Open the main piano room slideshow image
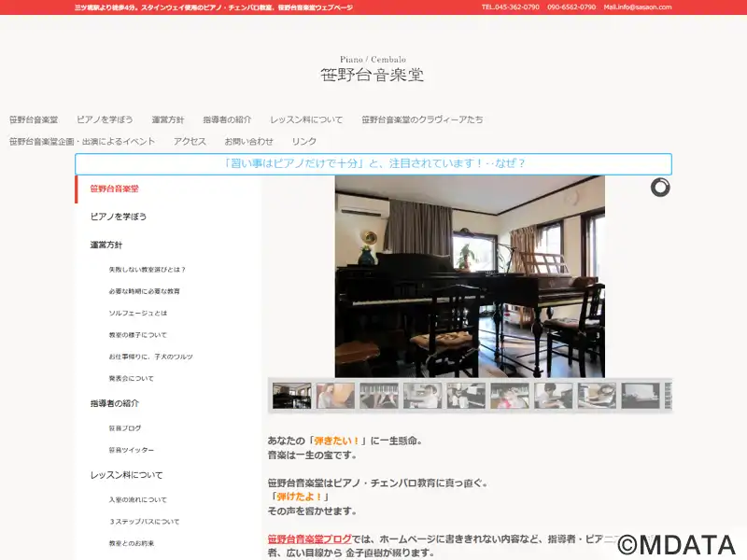Viewport: 747px width, 560px height. tap(470, 276)
